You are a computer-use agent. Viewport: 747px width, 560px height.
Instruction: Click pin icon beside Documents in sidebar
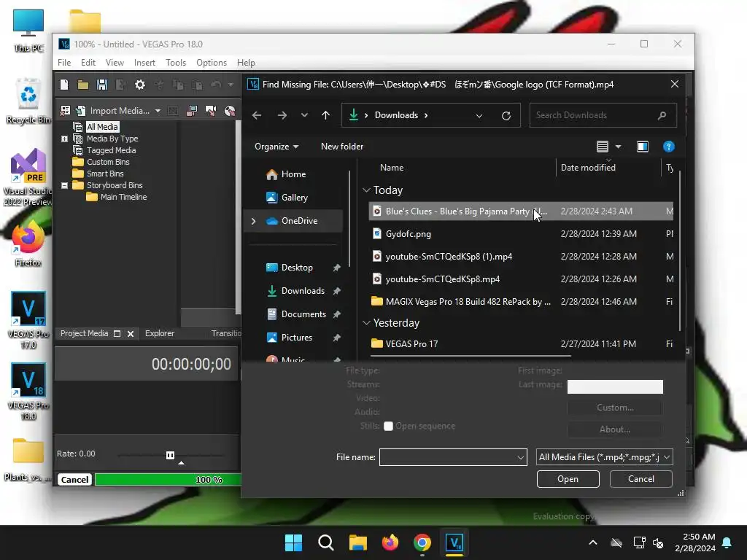336,314
